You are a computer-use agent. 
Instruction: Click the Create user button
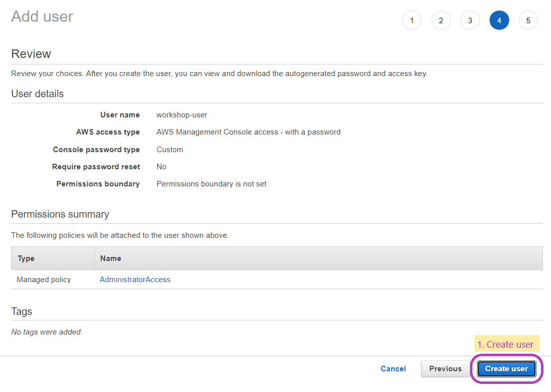coord(506,368)
